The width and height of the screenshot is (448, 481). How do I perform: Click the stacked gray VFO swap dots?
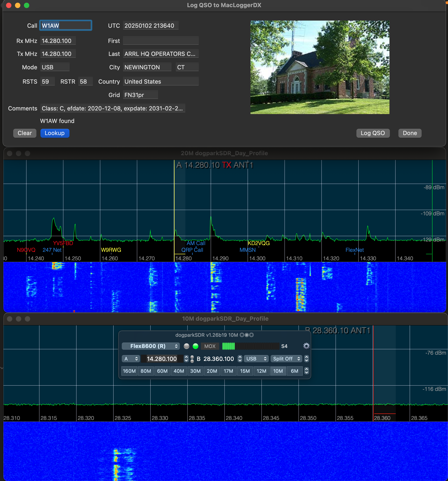pos(192,359)
